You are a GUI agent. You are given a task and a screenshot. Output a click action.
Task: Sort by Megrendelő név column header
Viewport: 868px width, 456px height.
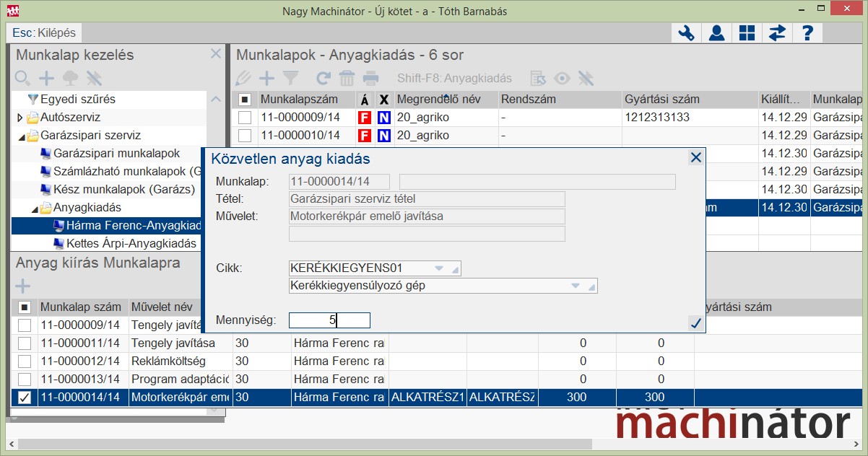coord(446,100)
